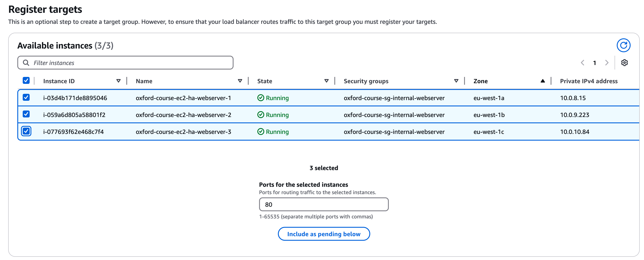Deselect the oxford-course-ec2-ha-webserver-3 row checkbox
Image resolution: width=644 pixels, height=260 pixels.
click(x=26, y=131)
